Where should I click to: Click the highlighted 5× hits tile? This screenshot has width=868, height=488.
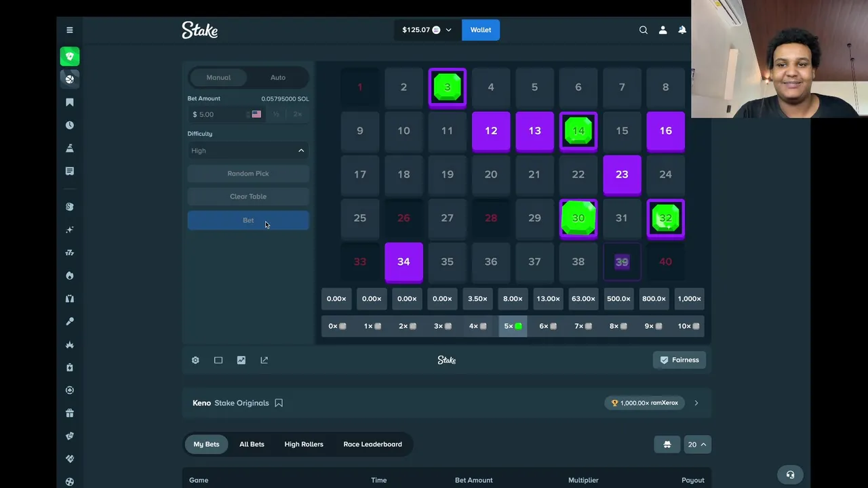(x=513, y=326)
